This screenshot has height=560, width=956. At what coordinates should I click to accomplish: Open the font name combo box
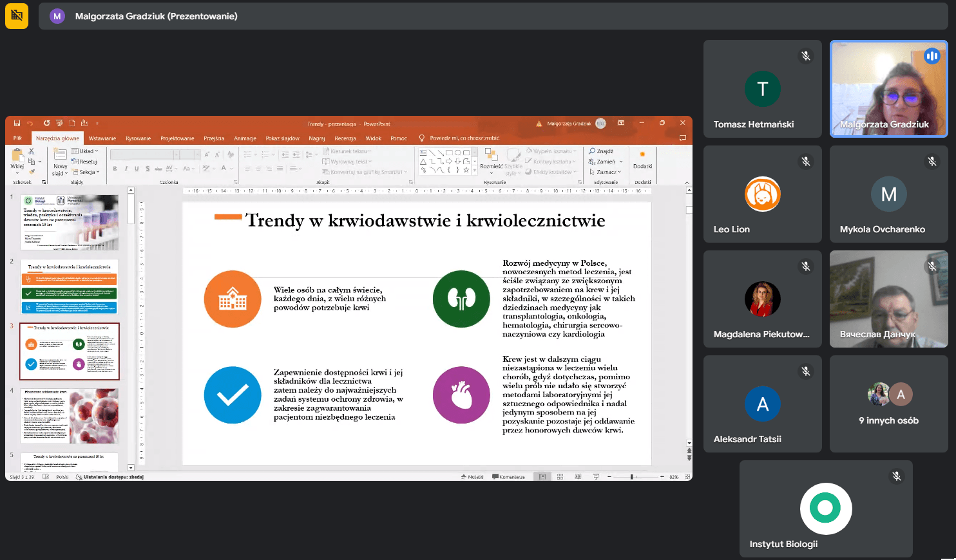pyautogui.click(x=145, y=154)
